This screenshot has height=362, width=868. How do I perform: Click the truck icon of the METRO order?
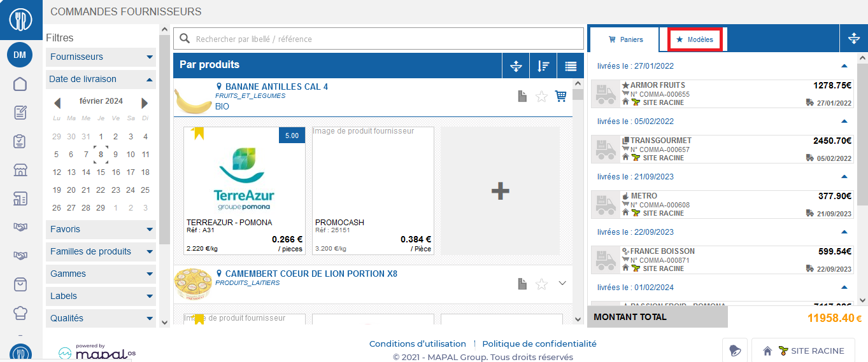[605, 205]
